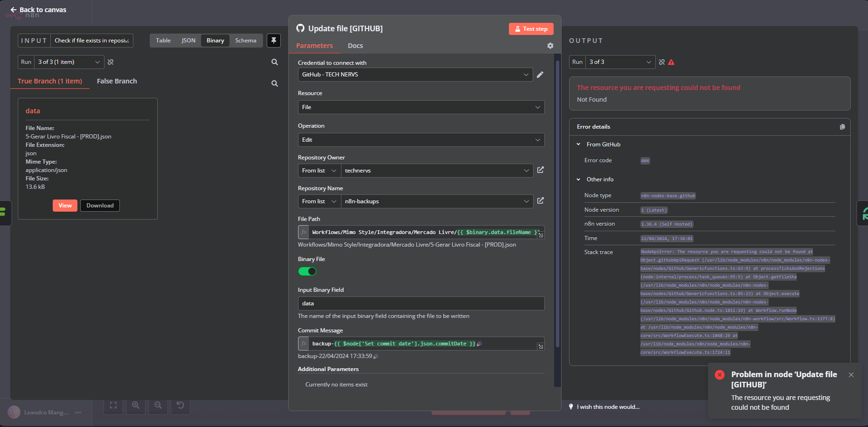Click node type n8n-nodes-base.github value
The width and height of the screenshot is (868, 427).
pos(668,196)
